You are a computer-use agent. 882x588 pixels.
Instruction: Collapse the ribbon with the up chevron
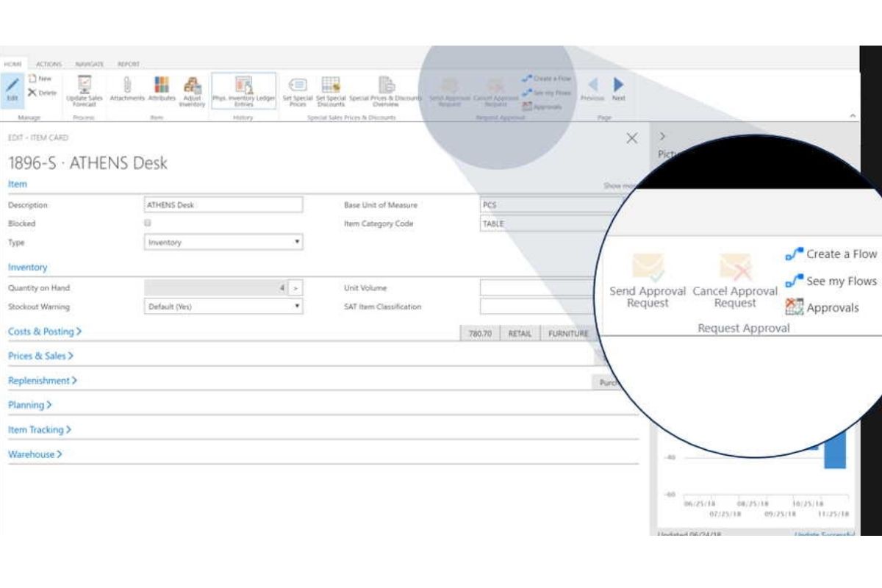(853, 115)
